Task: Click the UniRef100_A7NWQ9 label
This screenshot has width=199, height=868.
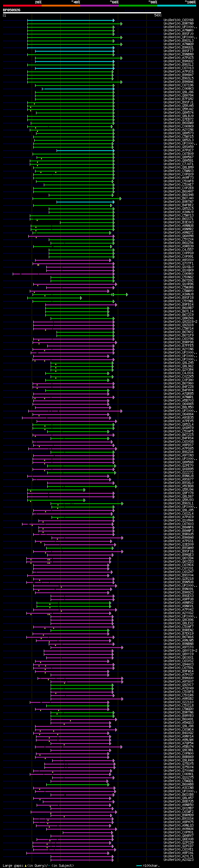Action: point(178,44)
